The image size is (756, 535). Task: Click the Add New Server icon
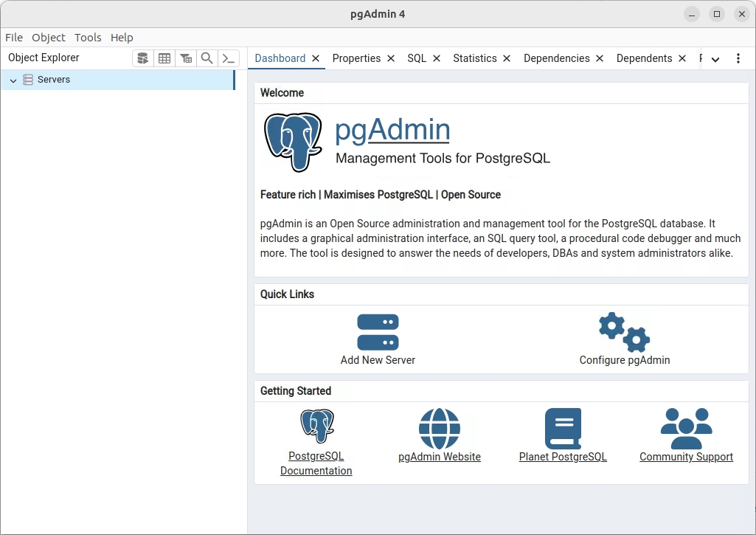point(378,332)
